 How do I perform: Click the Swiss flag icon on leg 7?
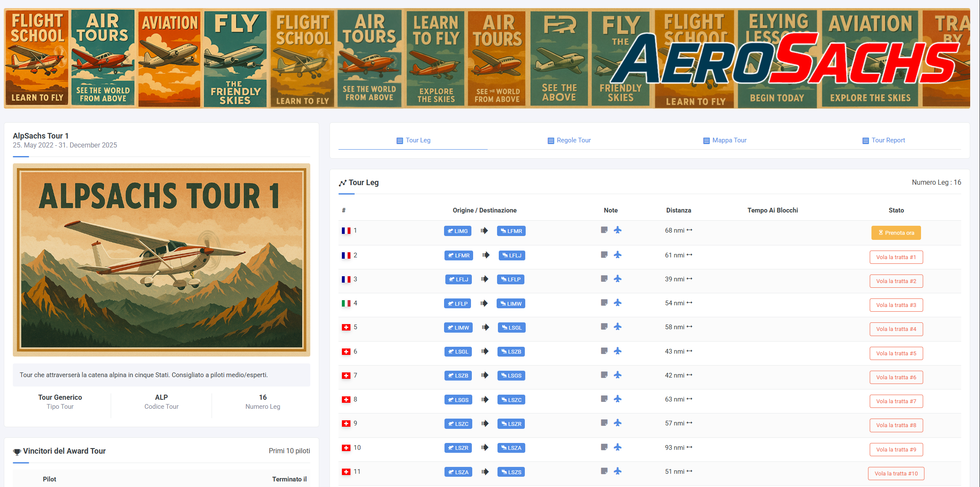tap(346, 375)
